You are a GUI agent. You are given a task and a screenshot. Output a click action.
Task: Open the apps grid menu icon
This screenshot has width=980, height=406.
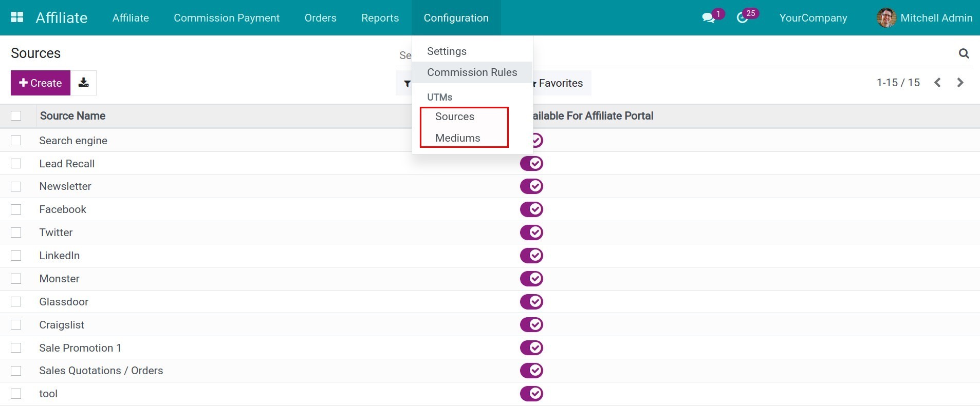click(17, 17)
